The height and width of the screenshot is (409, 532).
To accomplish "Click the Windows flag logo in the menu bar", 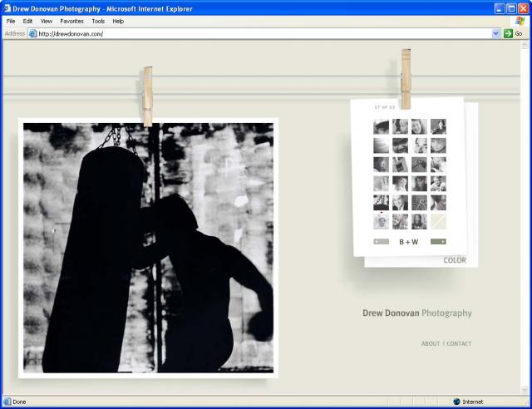I will pyautogui.click(x=519, y=21).
